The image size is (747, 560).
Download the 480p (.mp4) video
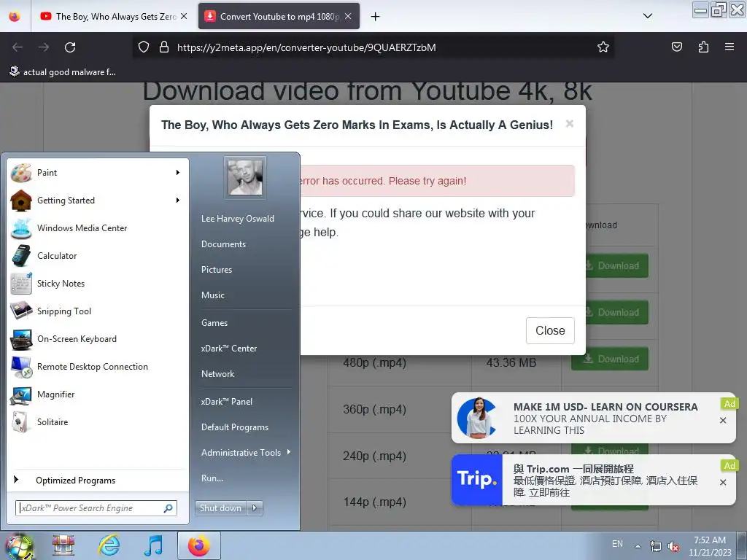click(x=610, y=359)
